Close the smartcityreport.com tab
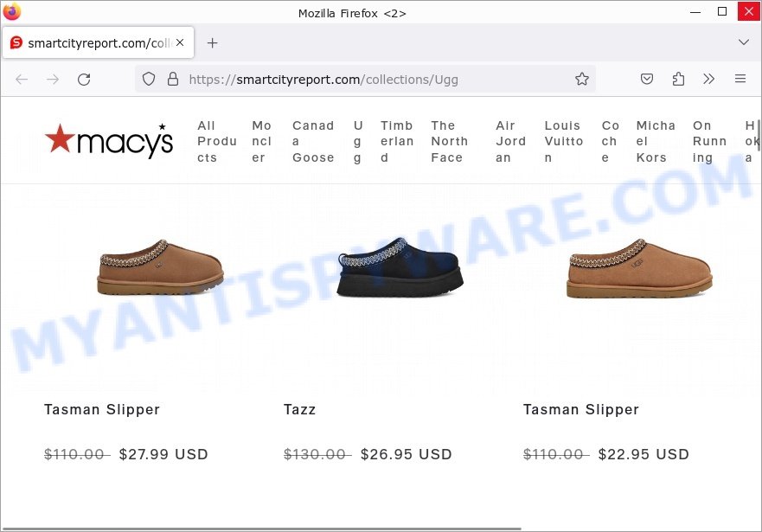The width and height of the screenshot is (762, 532). 180,42
